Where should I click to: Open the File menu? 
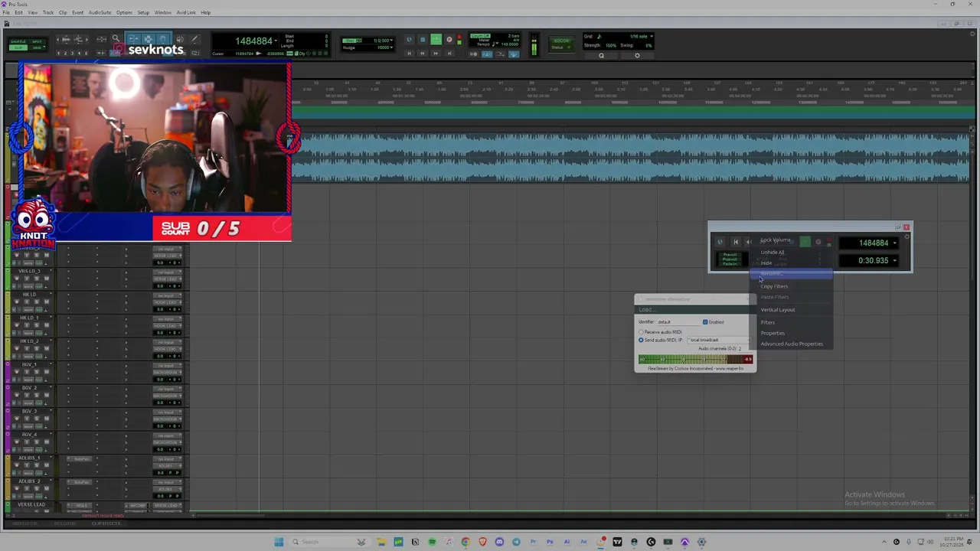click(6, 12)
